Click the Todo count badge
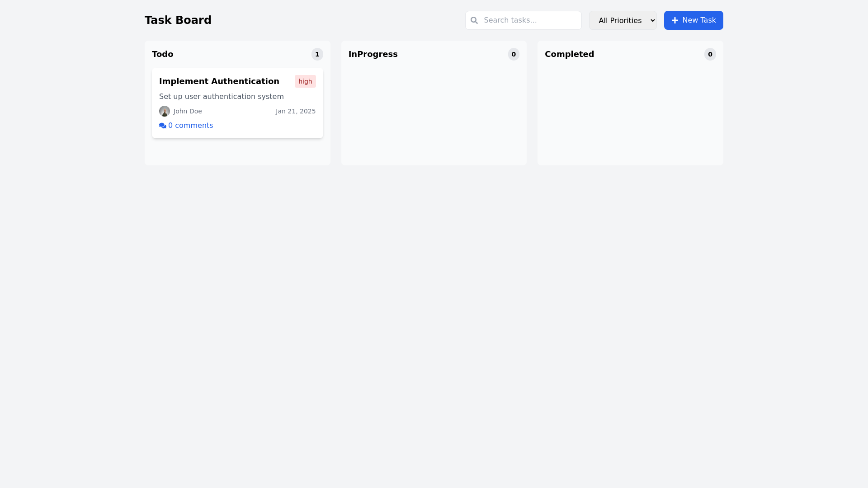The width and height of the screenshot is (868, 488). 317,54
